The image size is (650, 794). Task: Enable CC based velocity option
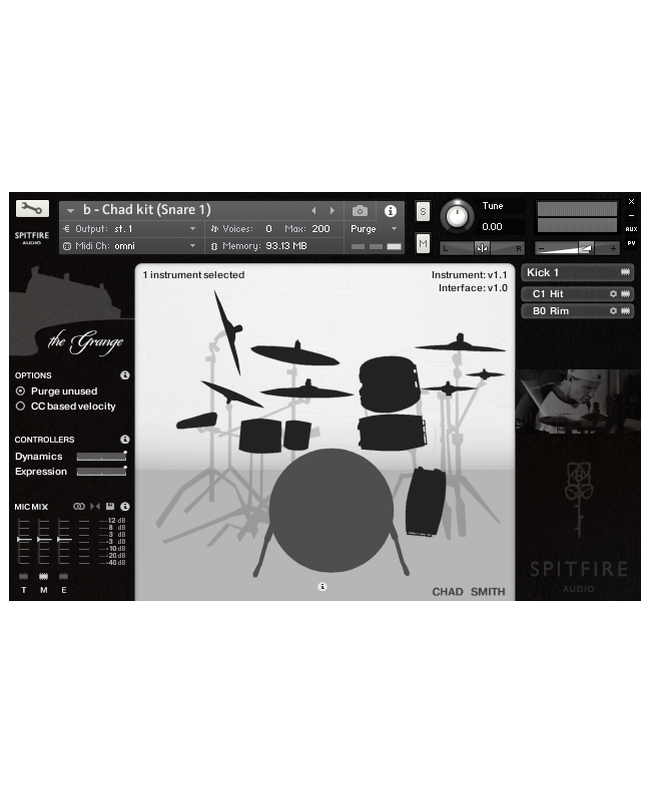coord(21,406)
